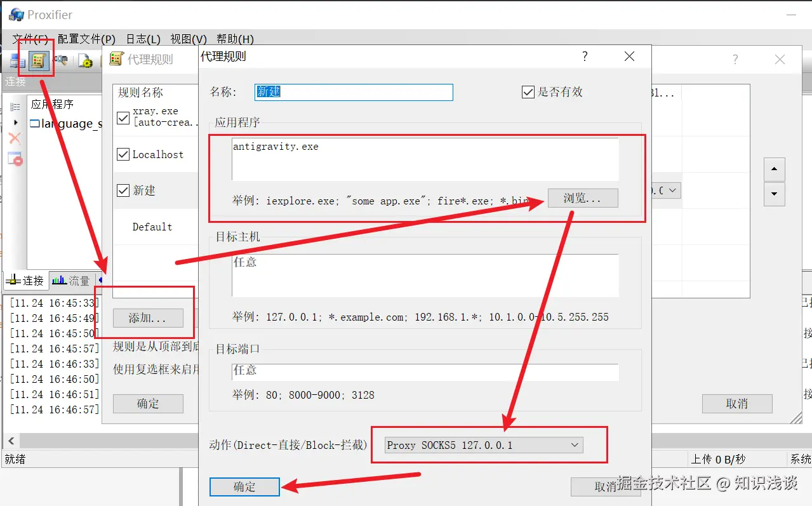Click log entry 16:45:49
Image resolution: width=812 pixels, height=506 pixels.
tap(54, 318)
